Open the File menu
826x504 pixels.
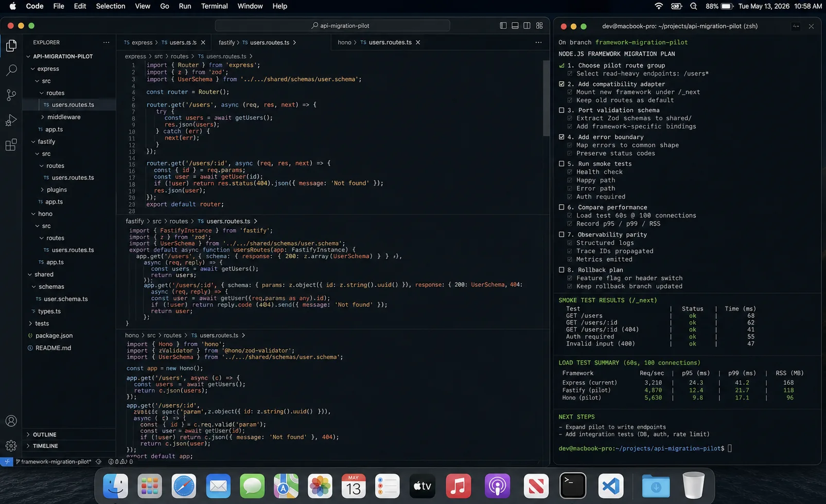coord(59,6)
